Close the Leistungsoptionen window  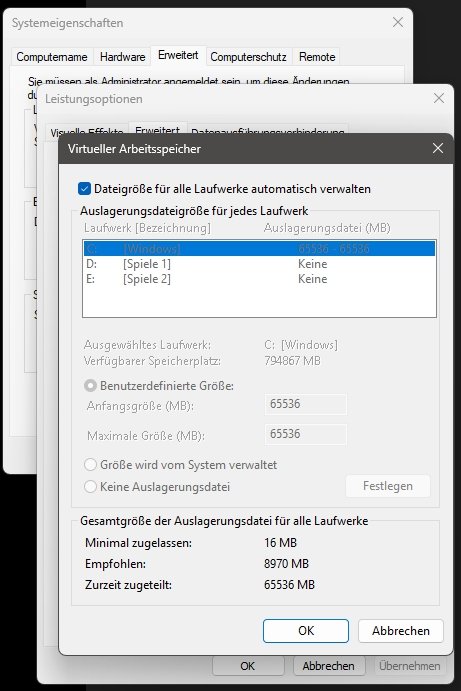(x=439, y=98)
